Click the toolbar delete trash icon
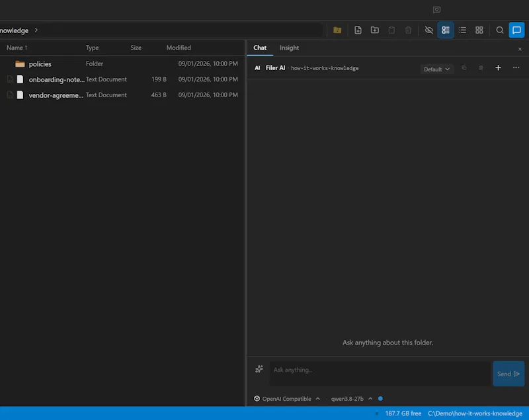 pyautogui.click(x=408, y=30)
